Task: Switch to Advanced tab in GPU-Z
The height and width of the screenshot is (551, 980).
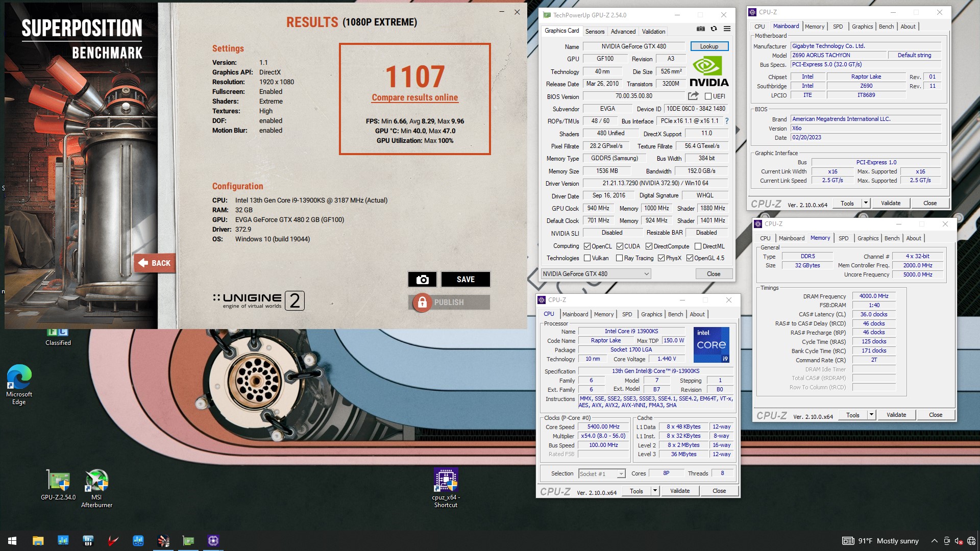Action: 623,32
